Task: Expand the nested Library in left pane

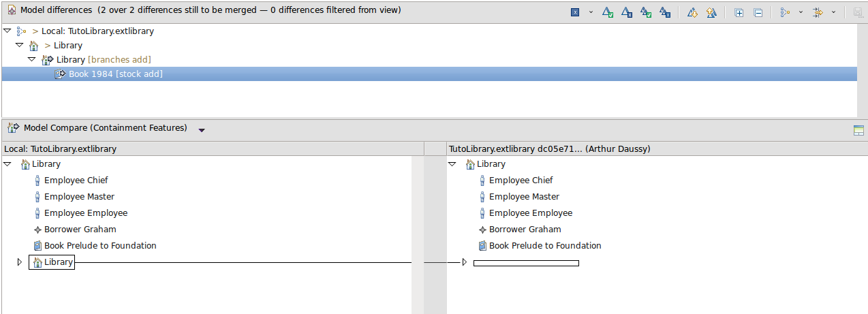Action: coord(20,262)
